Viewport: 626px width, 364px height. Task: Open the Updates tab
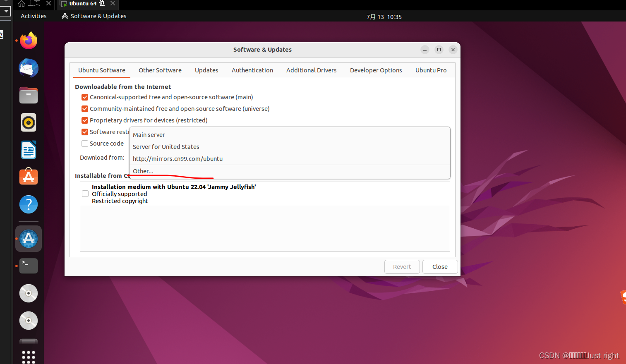tap(206, 70)
